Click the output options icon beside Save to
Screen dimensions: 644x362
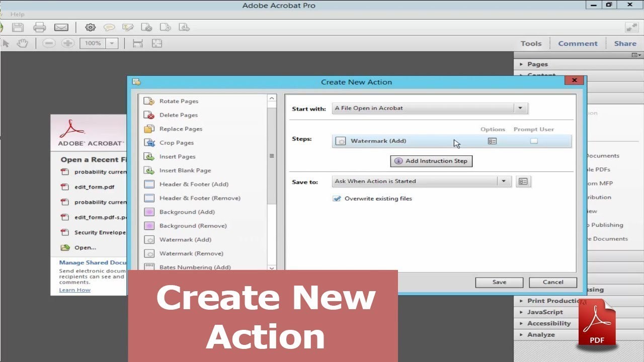pos(523,182)
